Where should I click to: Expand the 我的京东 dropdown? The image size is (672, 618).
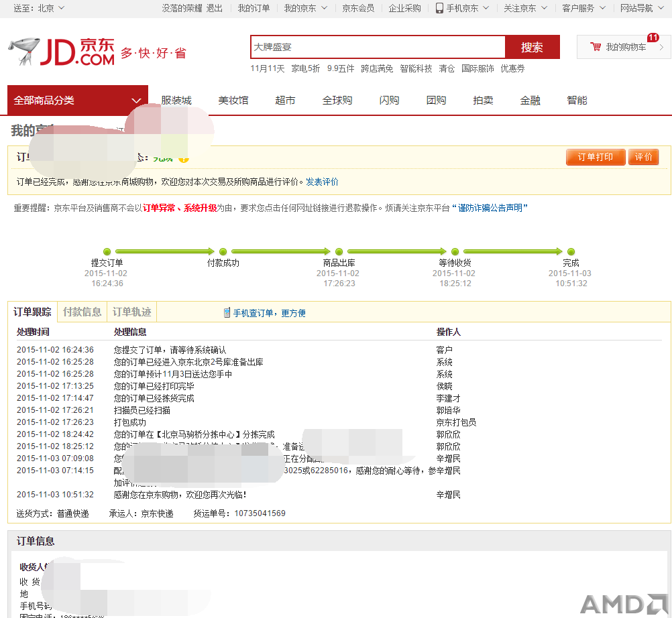tap(306, 8)
